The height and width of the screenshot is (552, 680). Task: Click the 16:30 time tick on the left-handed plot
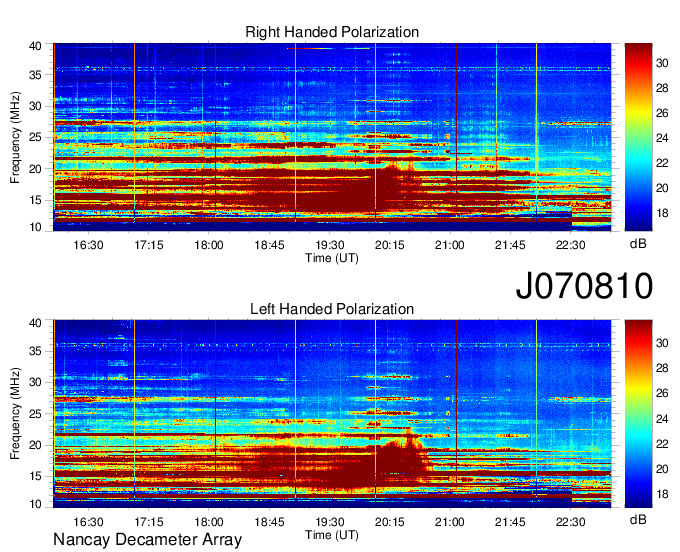click(x=88, y=522)
